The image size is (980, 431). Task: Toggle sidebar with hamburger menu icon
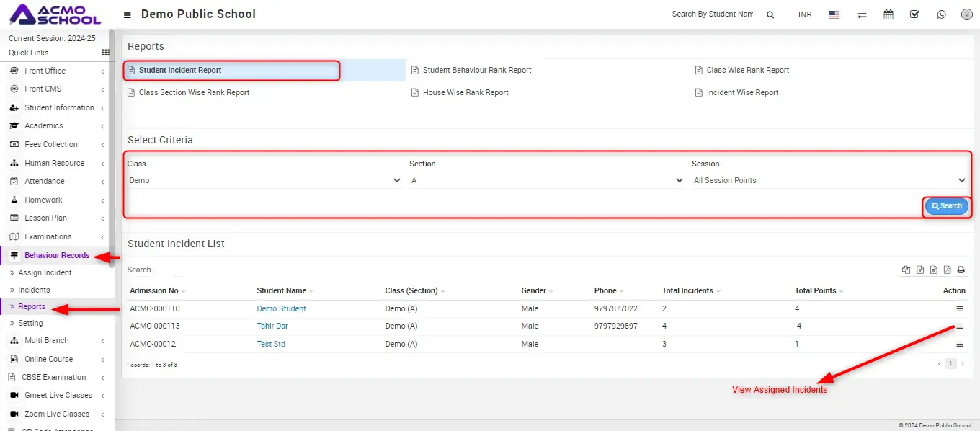(x=128, y=15)
